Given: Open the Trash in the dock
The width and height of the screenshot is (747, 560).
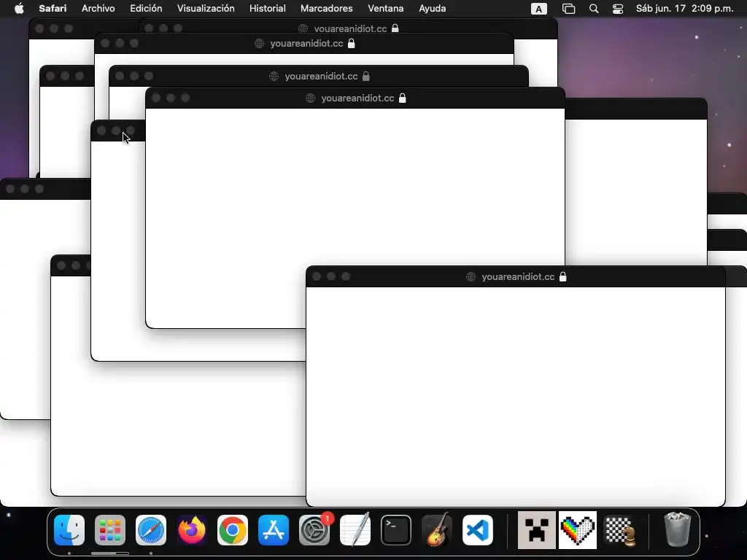Looking at the screenshot, I should (x=678, y=529).
